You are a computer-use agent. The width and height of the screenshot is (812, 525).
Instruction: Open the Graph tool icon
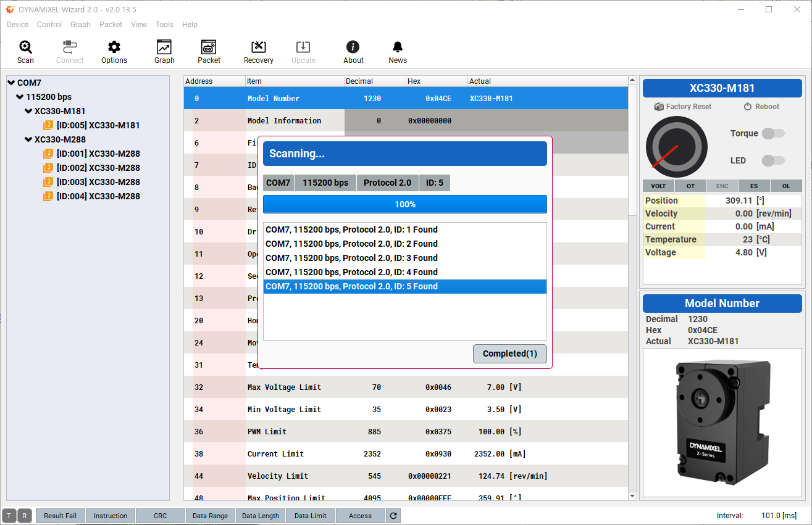(x=164, y=52)
